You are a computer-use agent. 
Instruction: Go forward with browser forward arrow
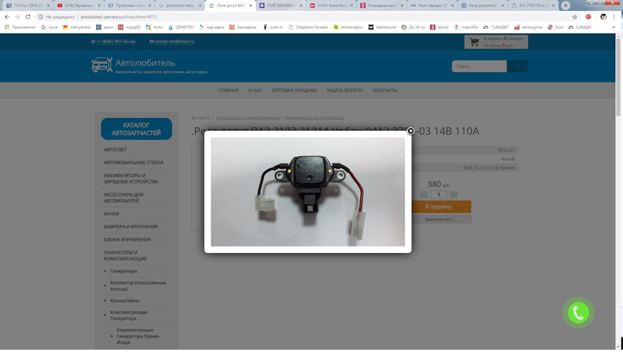[x=18, y=17]
